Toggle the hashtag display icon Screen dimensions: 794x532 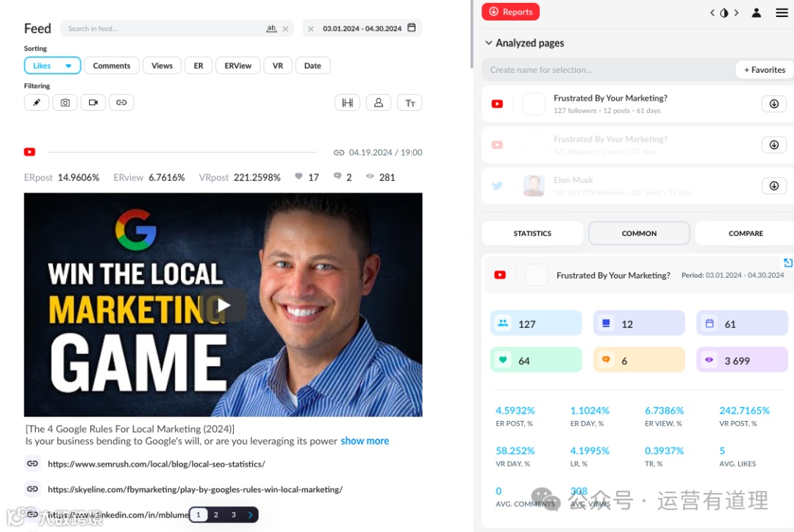tap(347, 103)
